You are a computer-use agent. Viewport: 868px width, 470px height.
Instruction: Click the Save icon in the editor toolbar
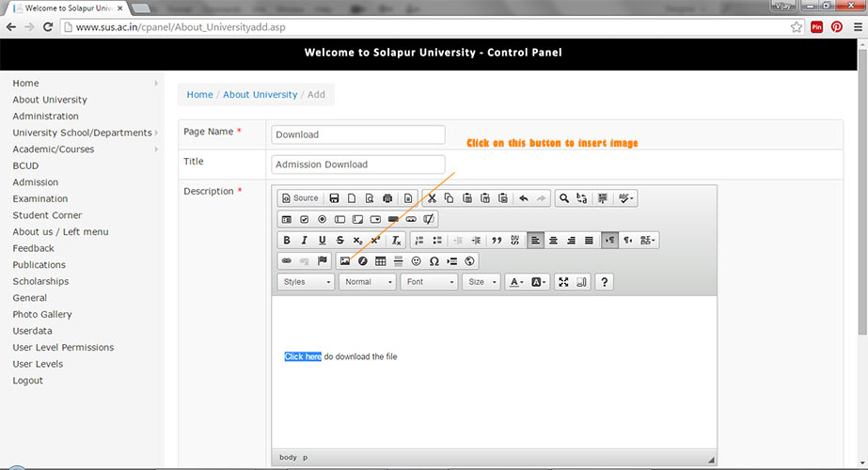[334, 198]
